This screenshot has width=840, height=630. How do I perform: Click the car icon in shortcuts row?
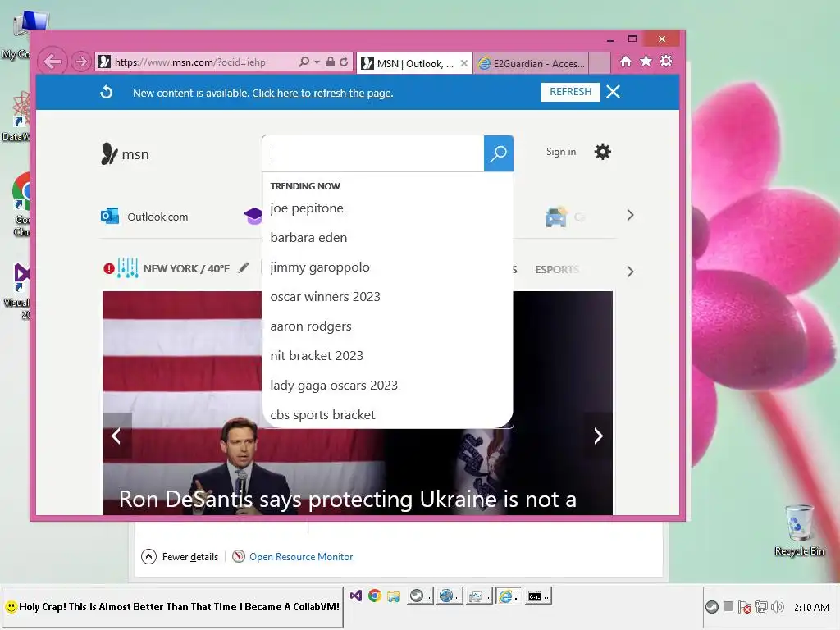pyautogui.click(x=556, y=217)
